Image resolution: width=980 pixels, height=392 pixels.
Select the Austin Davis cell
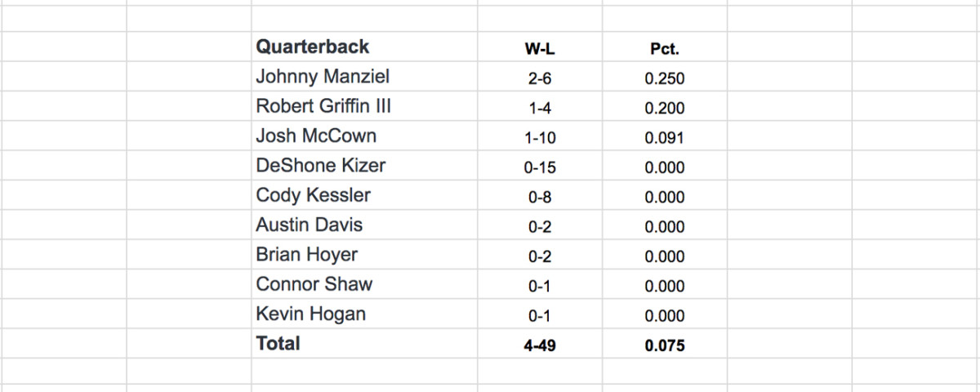pyautogui.click(x=309, y=225)
